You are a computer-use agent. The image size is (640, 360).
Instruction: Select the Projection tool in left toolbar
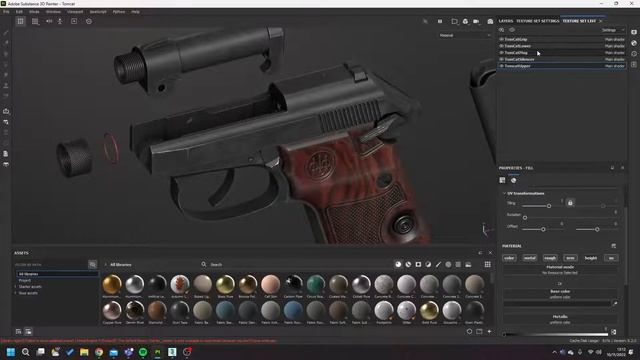[6, 53]
